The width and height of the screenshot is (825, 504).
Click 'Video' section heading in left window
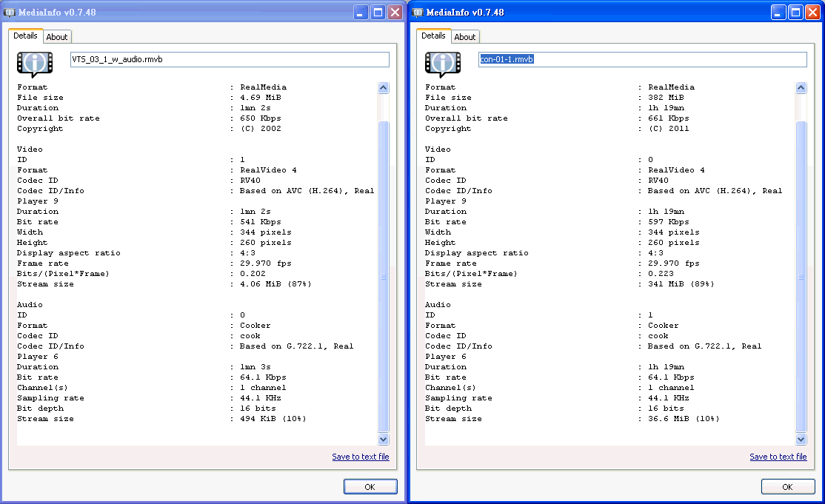point(30,149)
